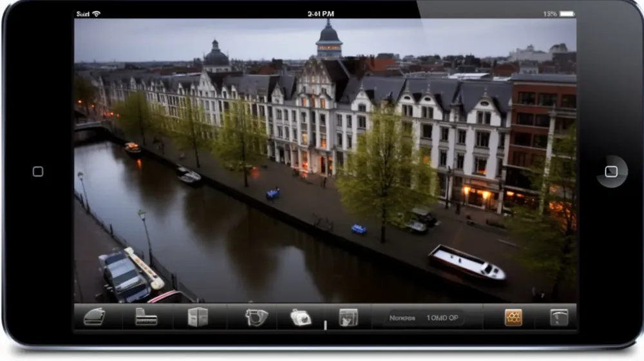644x361 pixels.
Task: Tap the orange honeycomb icon
Action: pyautogui.click(x=513, y=317)
